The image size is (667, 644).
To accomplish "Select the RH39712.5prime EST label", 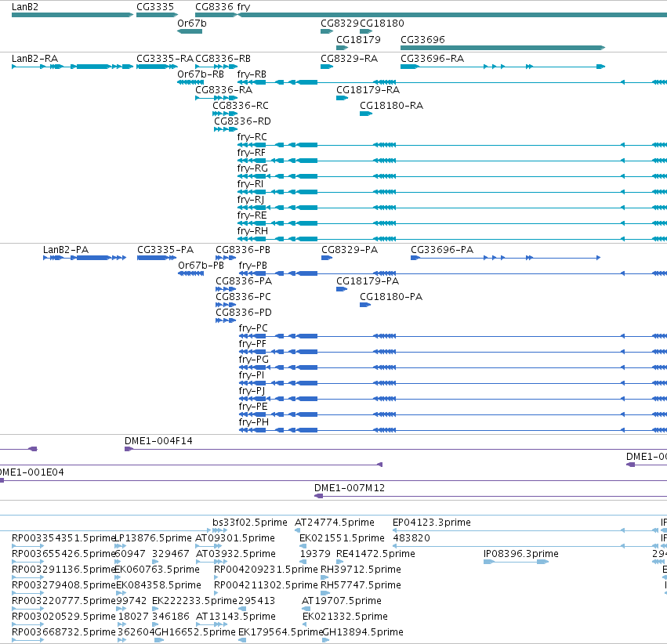I will (x=361, y=570).
